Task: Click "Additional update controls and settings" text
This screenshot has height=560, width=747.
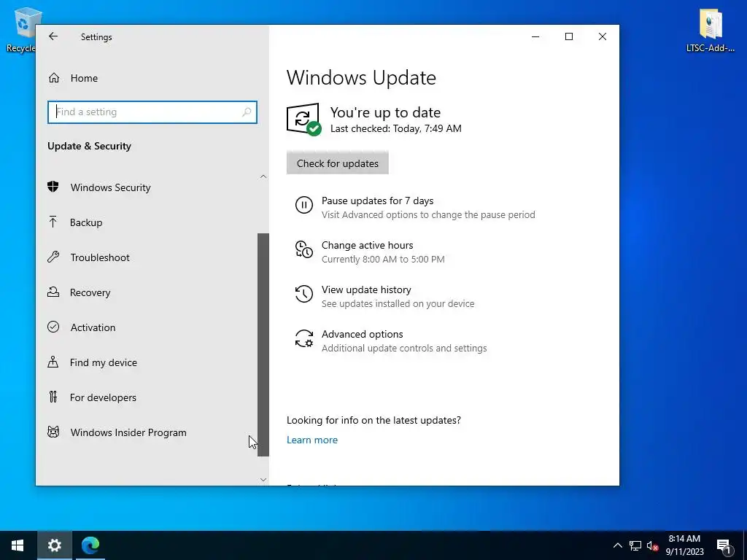Action: pos(404,348)
